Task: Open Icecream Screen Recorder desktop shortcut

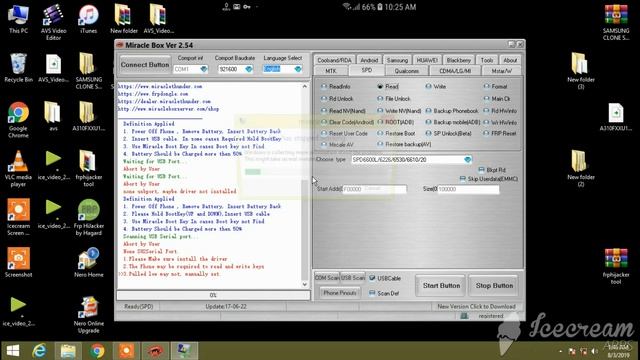Action: (x=18, y=217)
